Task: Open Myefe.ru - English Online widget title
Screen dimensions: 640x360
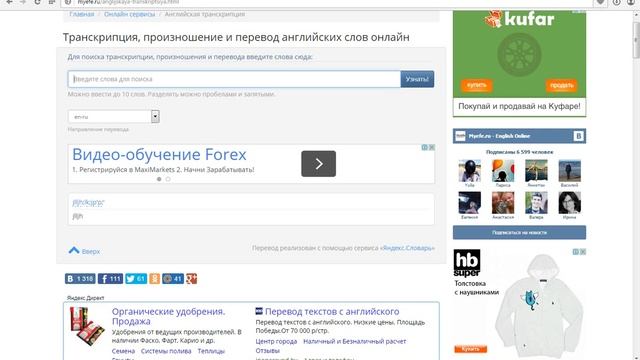Action: point(499,136)
